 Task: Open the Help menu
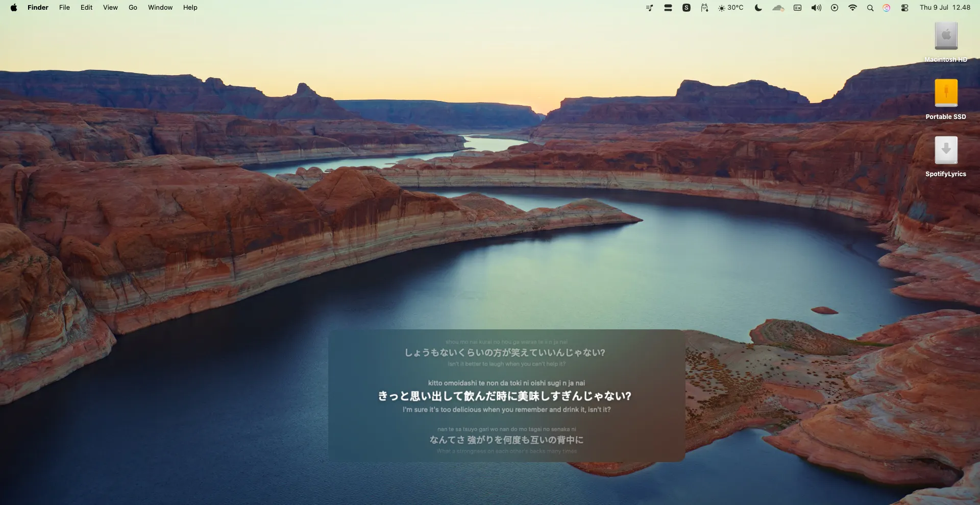(190, 8)
